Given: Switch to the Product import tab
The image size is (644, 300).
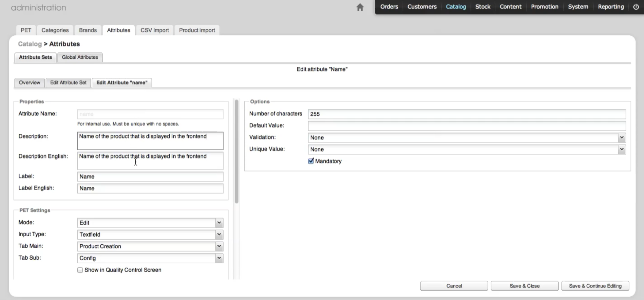Looking at the screenshot, I should tap(197, 30).
